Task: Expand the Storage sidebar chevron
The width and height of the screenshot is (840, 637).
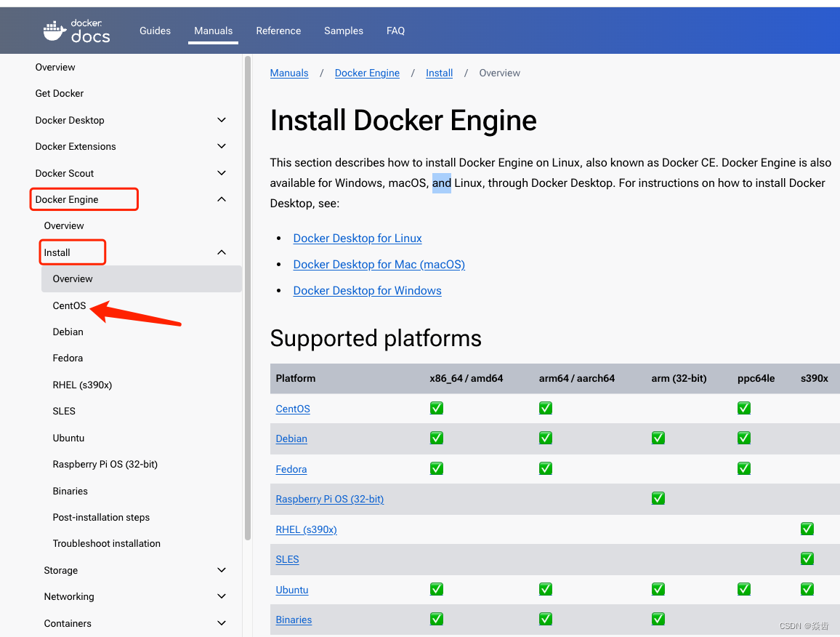Action: click(221, 570)
